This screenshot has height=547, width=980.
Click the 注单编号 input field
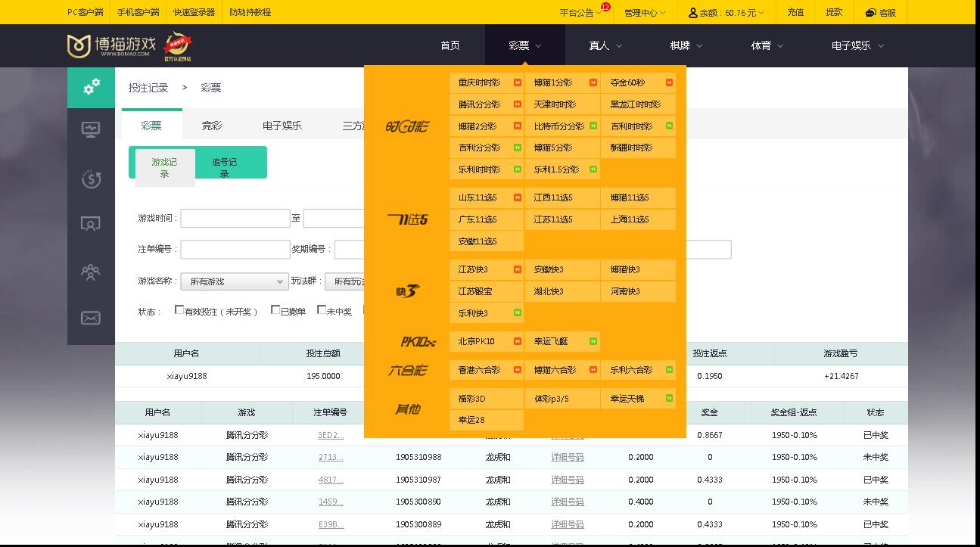[x=235, y=249]
